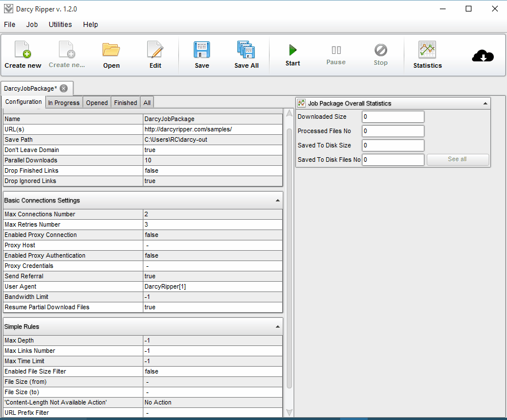Click the User Agent value DarcyRipper[1]
This screenshot has height=420, width=507.
[165, 287]
